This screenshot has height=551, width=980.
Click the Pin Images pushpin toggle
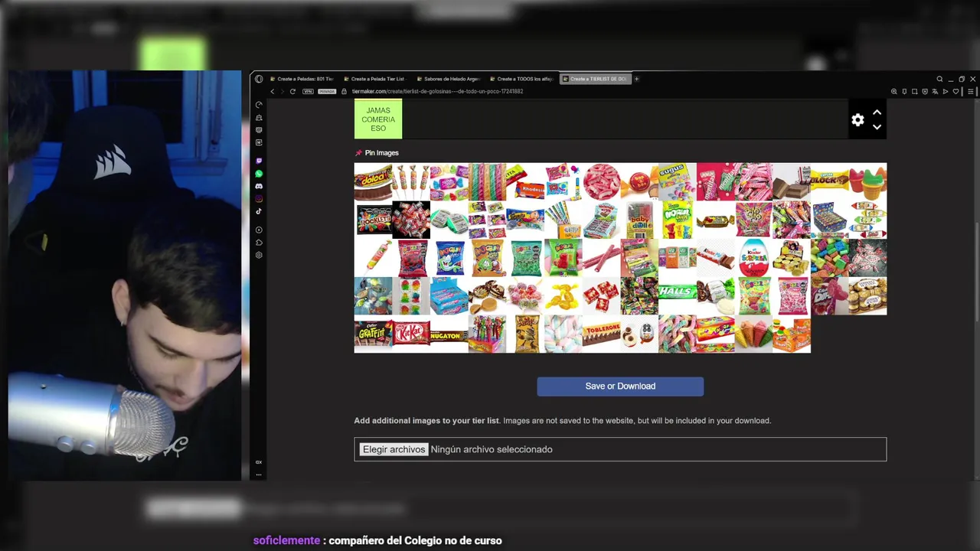(358, 153)
